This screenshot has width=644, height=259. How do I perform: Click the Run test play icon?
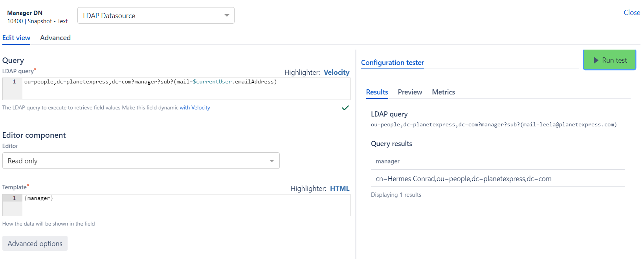click(596, 60)
